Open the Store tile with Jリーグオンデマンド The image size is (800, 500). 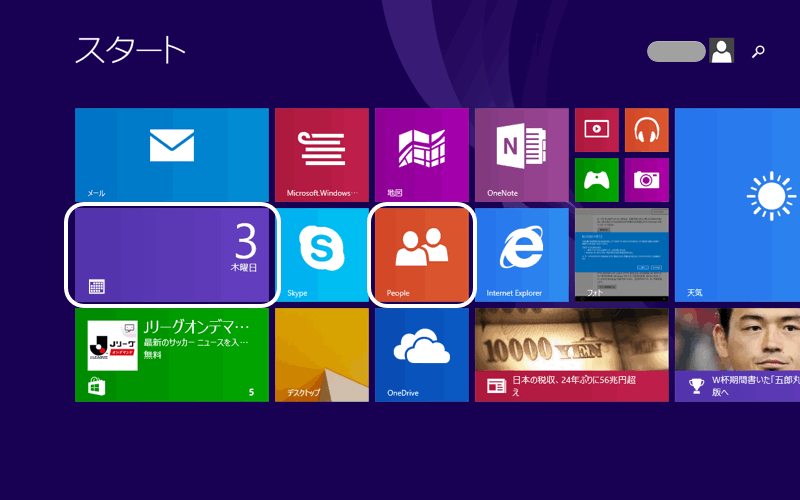(x=171, y=355)
